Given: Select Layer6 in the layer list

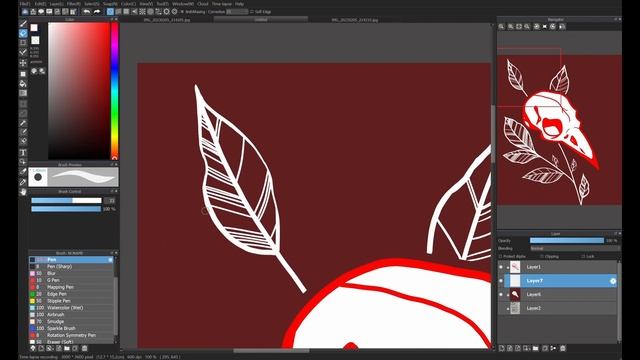Looking at the screenshot, I should click(x=560, y=294).
